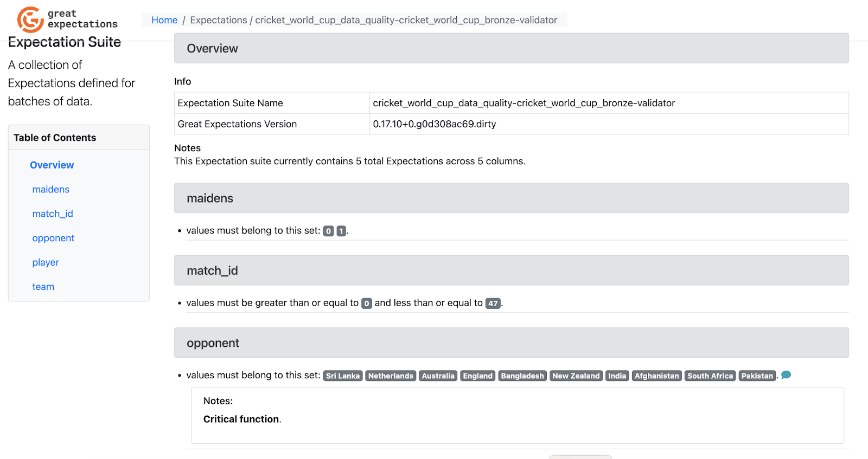Click the 1 badge in maidens set
The height and width of the screenshot is (459, 868).
pos(341,231)
